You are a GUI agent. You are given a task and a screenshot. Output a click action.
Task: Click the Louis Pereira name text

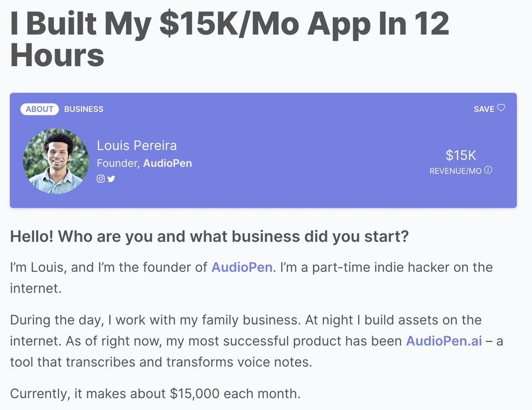click(x=137, y=145)
